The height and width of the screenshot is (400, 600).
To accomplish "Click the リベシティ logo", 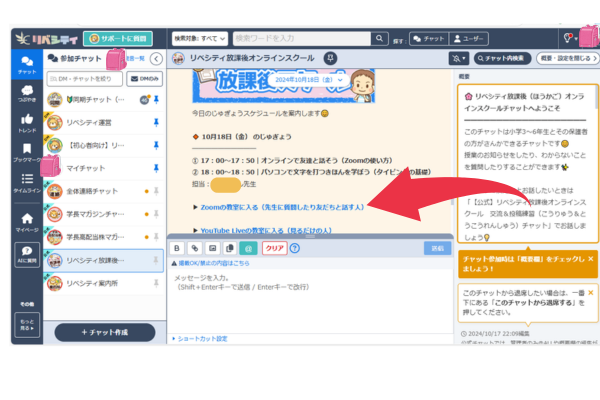I will 47,39.
